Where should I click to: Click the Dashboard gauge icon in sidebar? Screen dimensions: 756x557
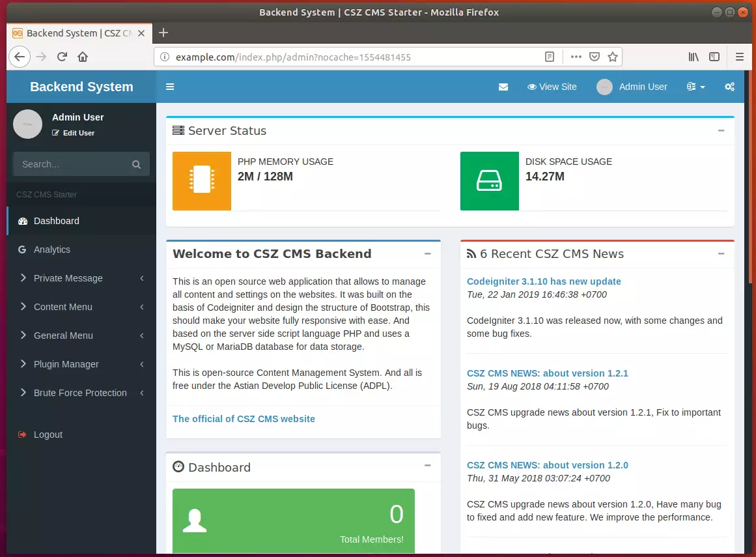click(x=23, y=221)
